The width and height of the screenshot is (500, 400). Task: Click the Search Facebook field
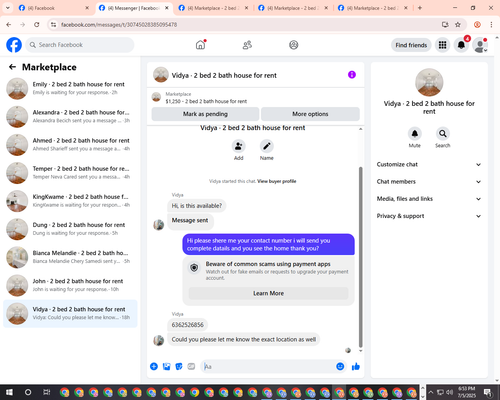[x=80, y=45]
